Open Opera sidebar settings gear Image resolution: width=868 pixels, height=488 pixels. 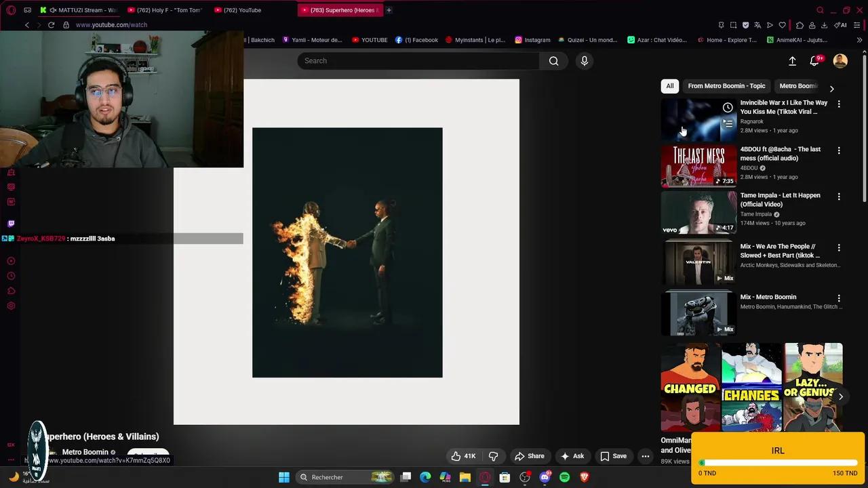click(11, 306)
